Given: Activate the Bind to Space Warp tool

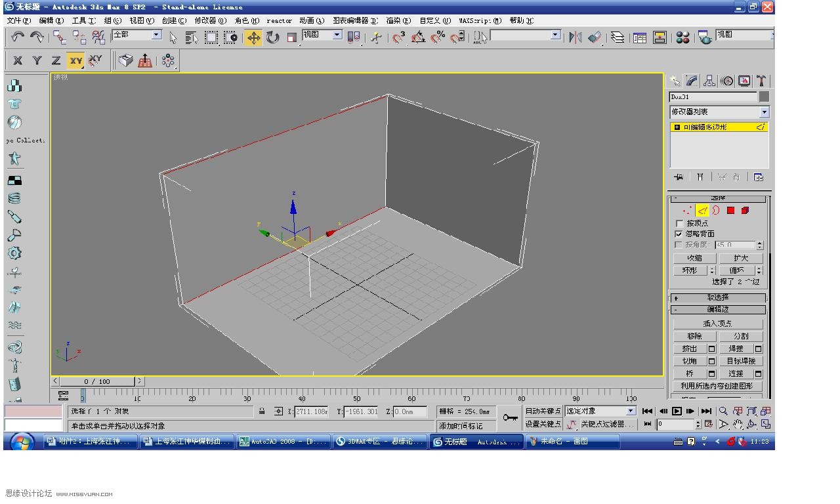Looking at the screenshot, I should pyautogui.click(x=98, y=37).
